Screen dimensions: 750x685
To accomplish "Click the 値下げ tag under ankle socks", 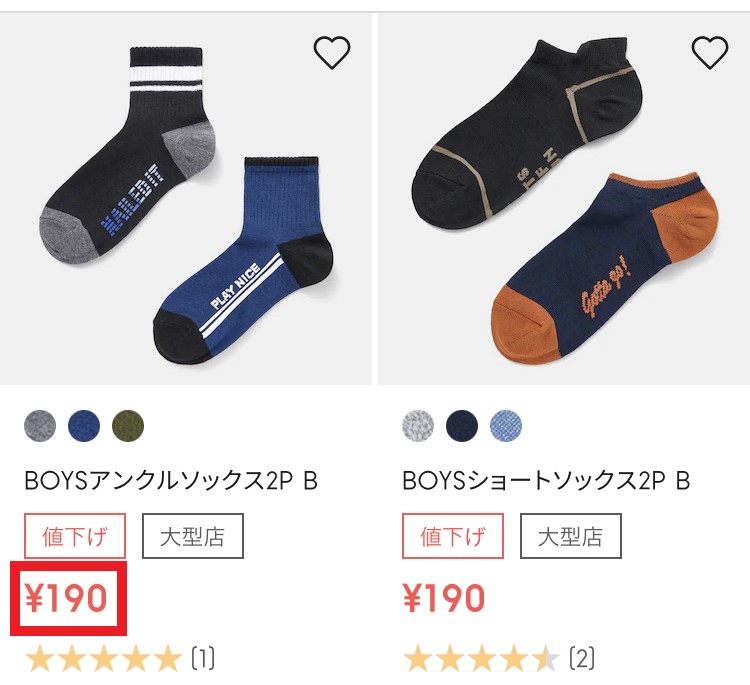I will 75,536.
